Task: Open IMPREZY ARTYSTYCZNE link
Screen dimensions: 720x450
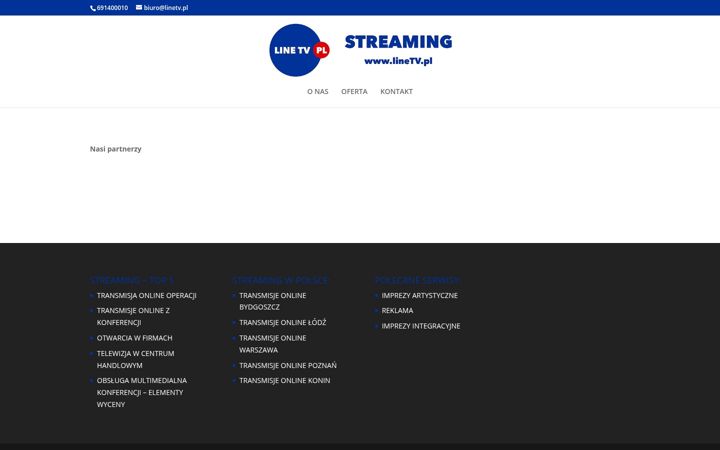Action: [x=420, y=295]
